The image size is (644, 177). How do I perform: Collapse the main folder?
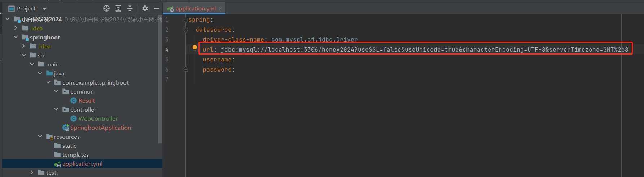click(32, 64)
